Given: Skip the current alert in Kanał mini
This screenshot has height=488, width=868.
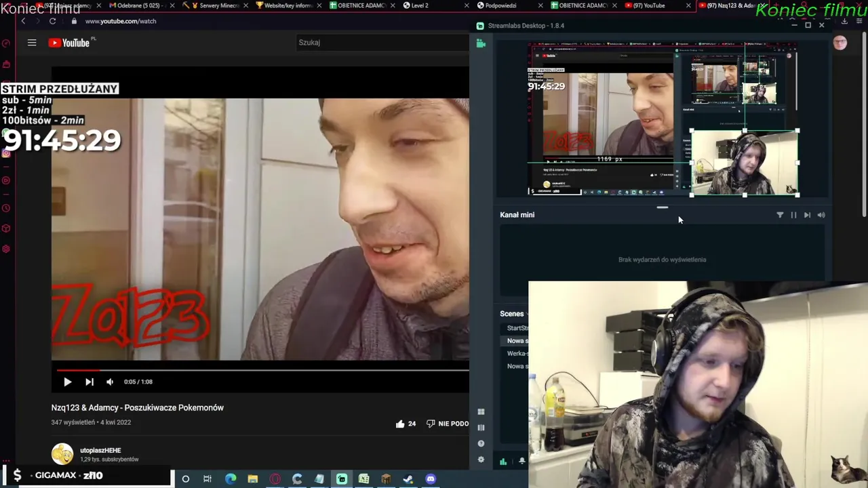Looking at the screenshot, I should [807, 215].
